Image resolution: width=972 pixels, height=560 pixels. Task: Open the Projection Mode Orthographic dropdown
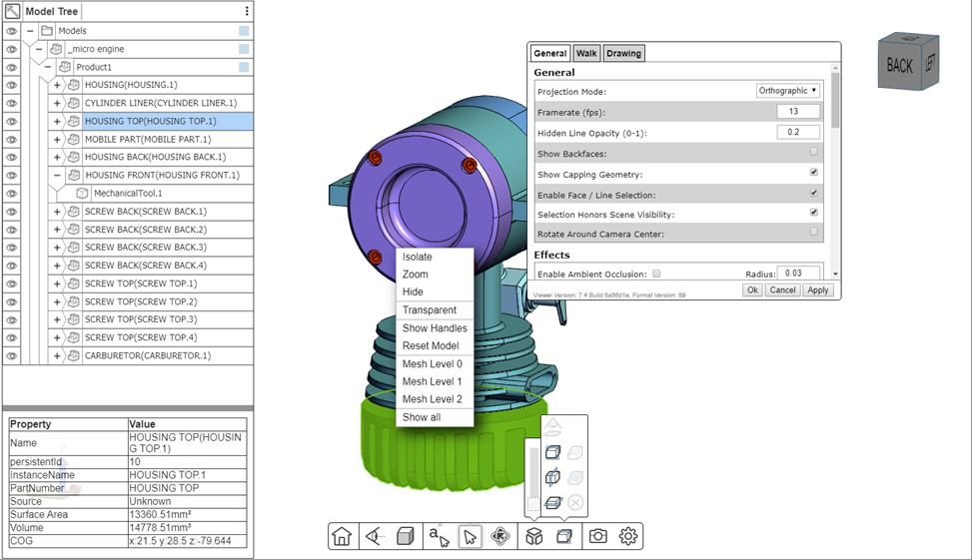coord(787,91)
